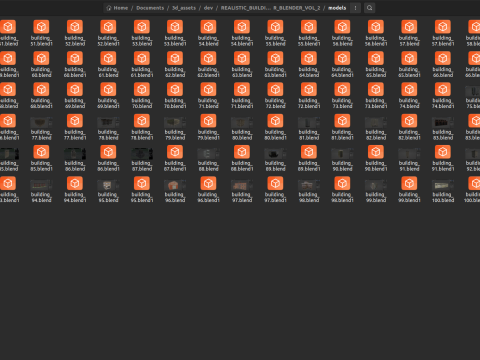Select building_77.blend preview thumbnail
The height and width of the screenshot is (360, 480).
(41, 122)
